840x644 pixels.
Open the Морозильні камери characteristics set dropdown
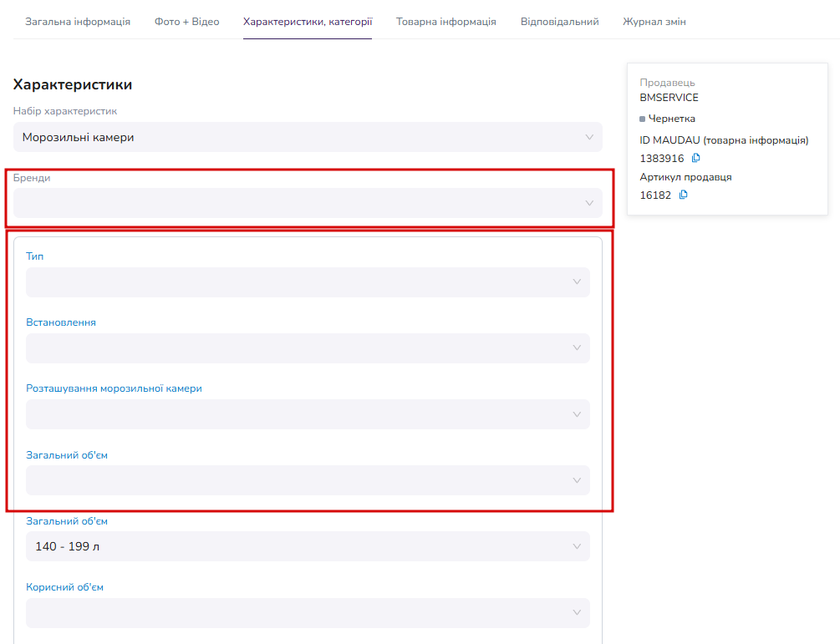308,137
